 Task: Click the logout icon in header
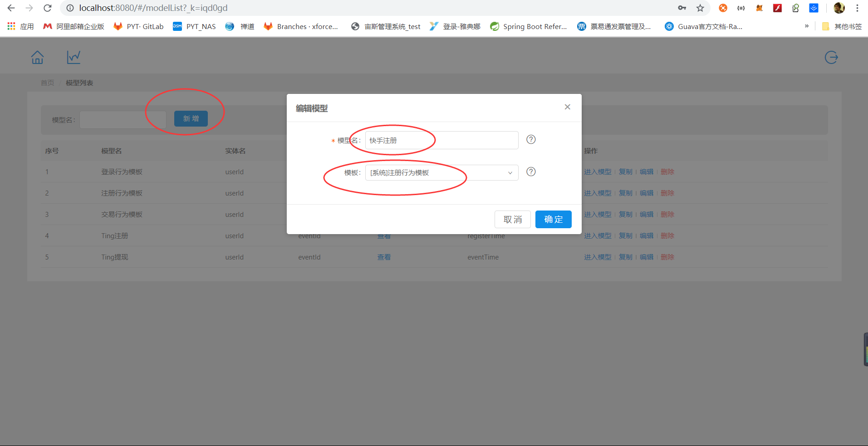(x=831, y=58)
